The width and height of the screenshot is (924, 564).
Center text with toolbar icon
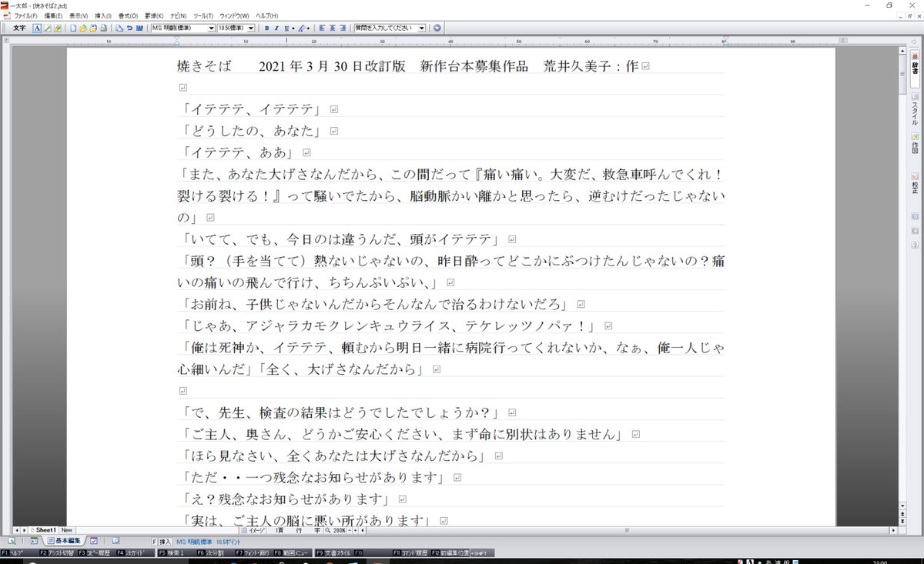coord(332,28)
